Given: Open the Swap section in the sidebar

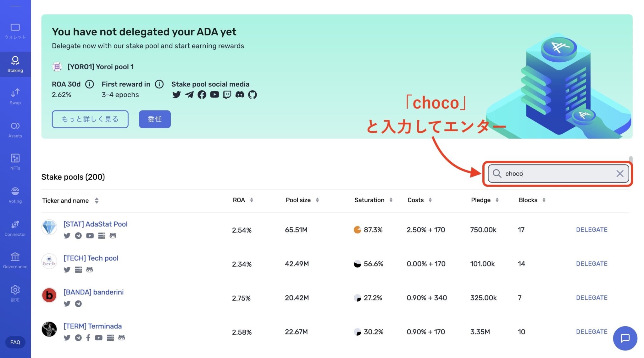Looking at the screenshot, I should point(15,96).
